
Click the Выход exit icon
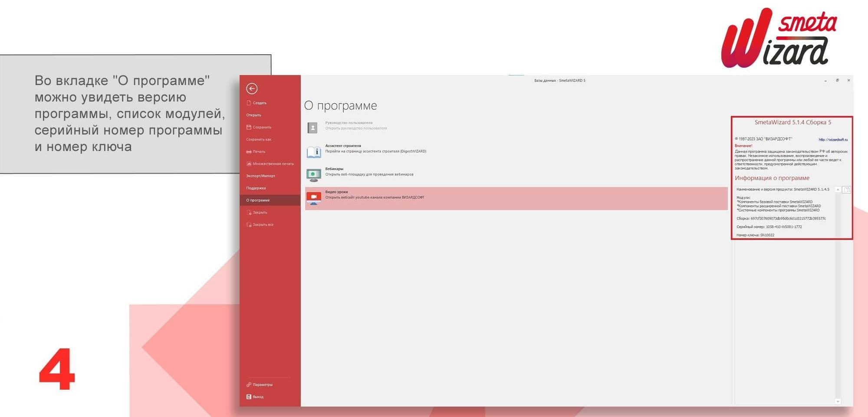[249, 397]
